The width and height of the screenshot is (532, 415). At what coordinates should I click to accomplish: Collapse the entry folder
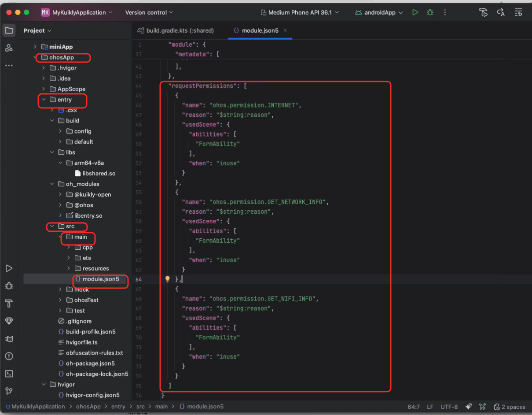click(44, 100)
